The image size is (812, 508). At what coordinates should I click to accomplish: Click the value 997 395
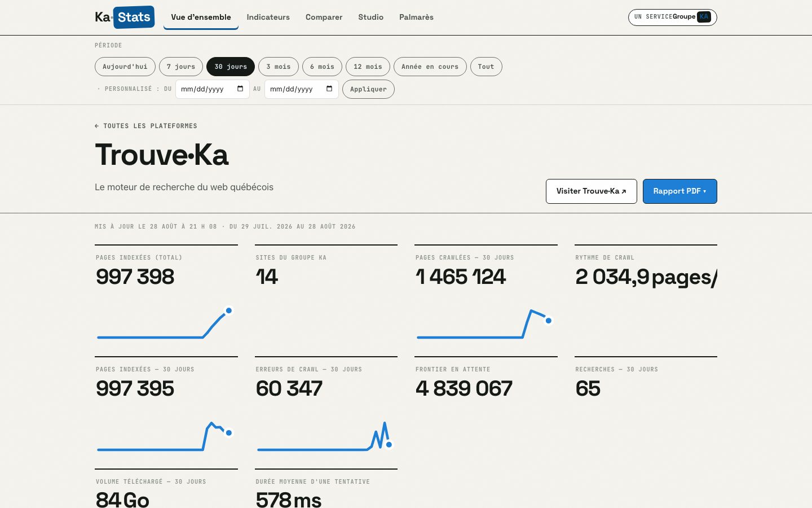[135, 388]
